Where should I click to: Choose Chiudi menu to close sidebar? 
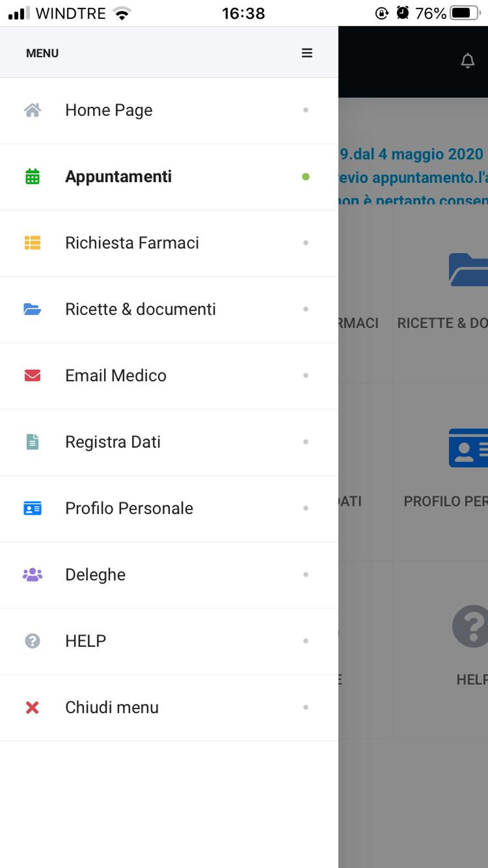click(112, 708)
